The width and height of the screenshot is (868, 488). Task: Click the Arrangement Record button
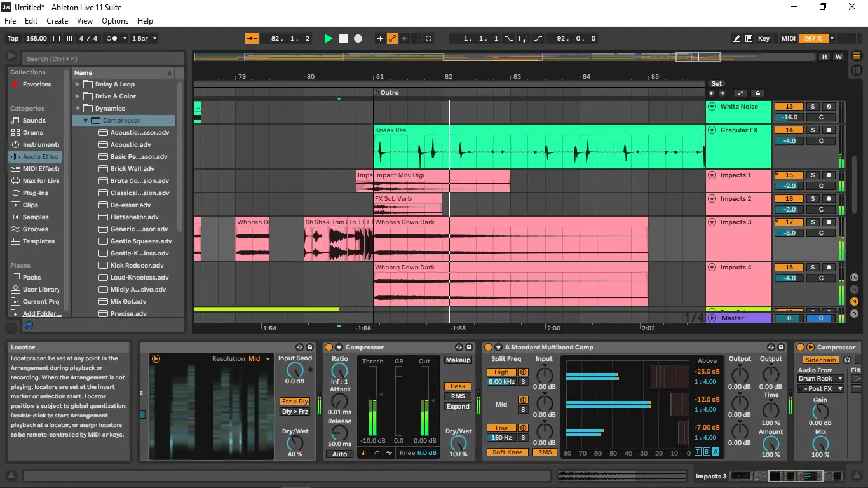tap(358, 39)
